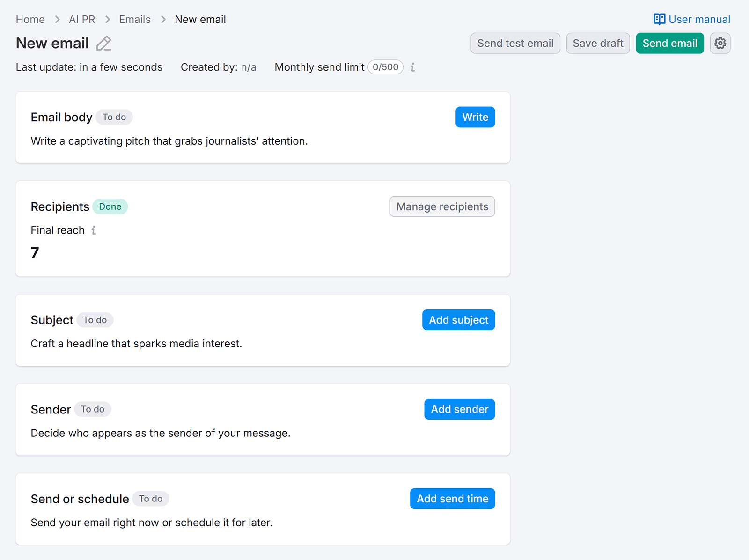Image resolution: width=749 pixels, height=560 pixels.
Task: Click Add subject to craft a headline
Action: coord(458,320)
